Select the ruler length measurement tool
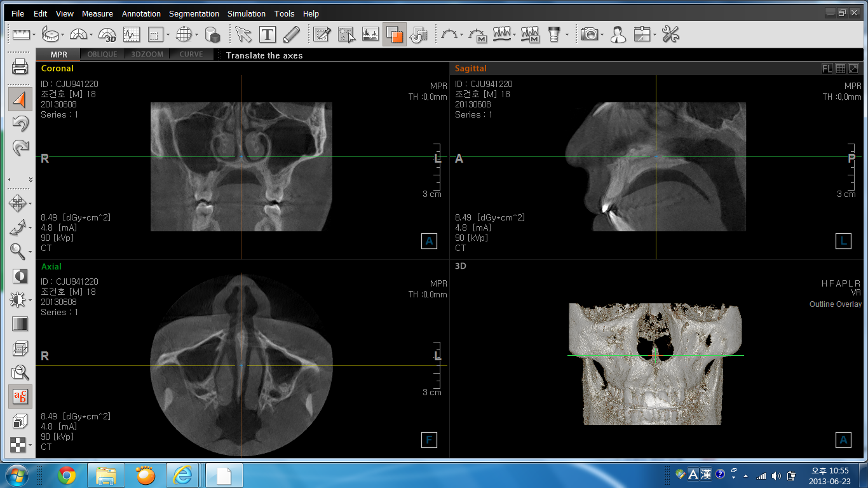868x488 pixels. [x=21, y=34]
